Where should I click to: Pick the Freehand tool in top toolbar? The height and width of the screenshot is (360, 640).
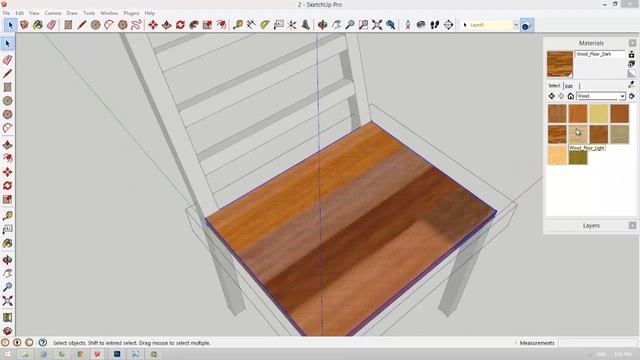click(136, 25)
